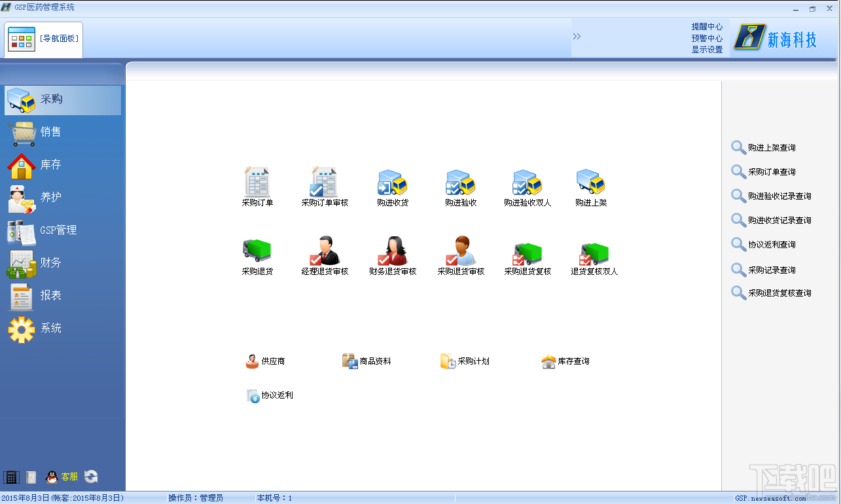The image size is (841, 504).
Task: Click the 本机号:1 status bar entry
Action: click(274, 498)
